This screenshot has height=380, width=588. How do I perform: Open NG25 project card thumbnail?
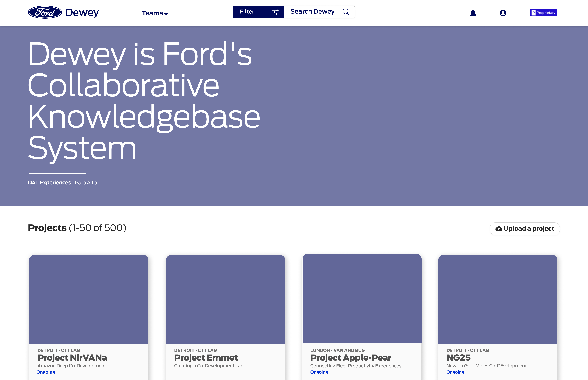[x=498, y=299]
